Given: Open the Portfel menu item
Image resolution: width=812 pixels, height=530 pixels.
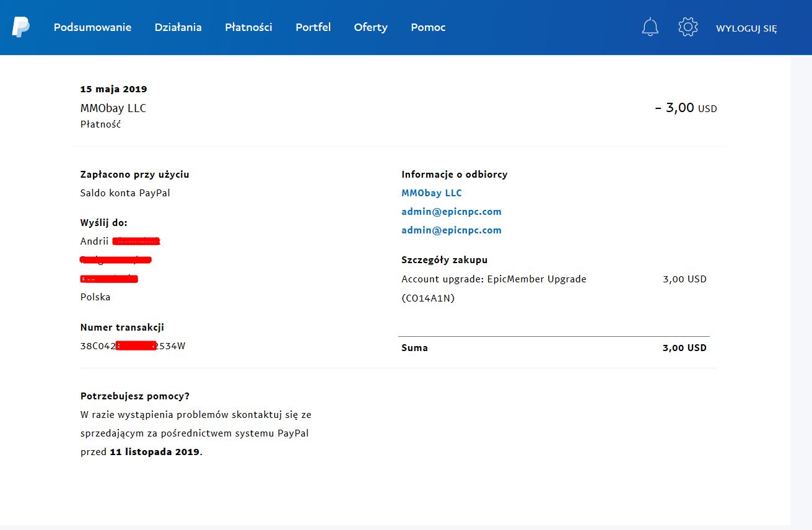Looking at the screenshot, I should tap(313, 27).
